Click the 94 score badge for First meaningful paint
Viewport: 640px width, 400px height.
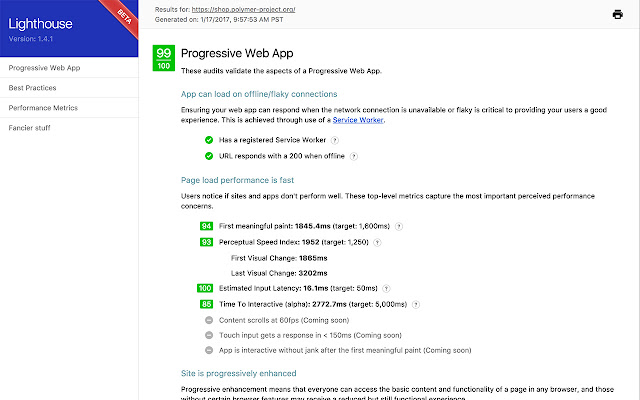tap(207, 226)
